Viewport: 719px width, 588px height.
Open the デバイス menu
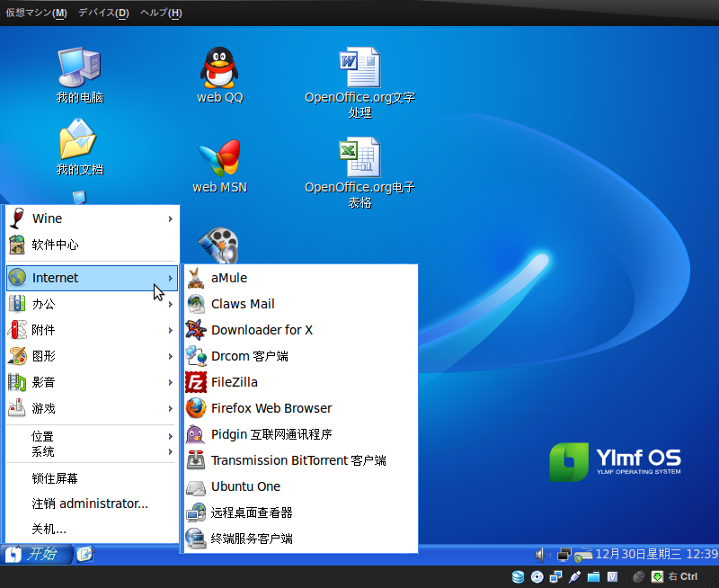pos(102,13)
